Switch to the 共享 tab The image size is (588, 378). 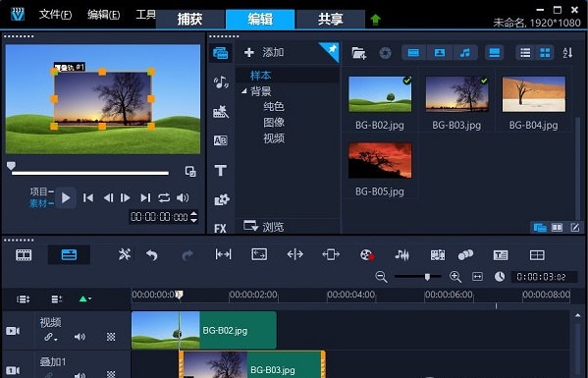331,19
